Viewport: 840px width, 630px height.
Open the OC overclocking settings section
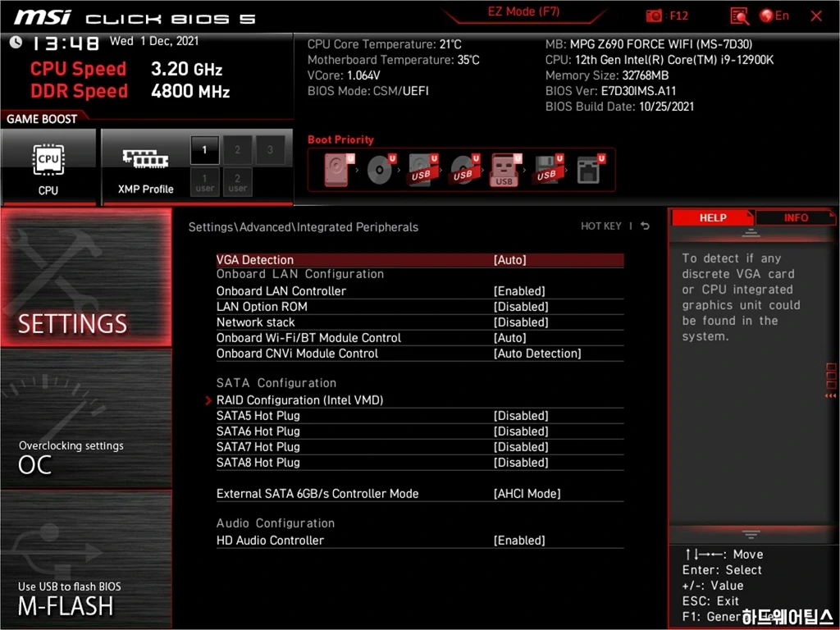86,419
